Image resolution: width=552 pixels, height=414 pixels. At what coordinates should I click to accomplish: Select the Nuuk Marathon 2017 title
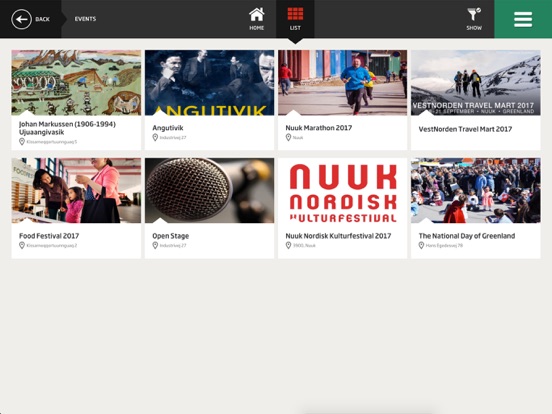(319, 128)
